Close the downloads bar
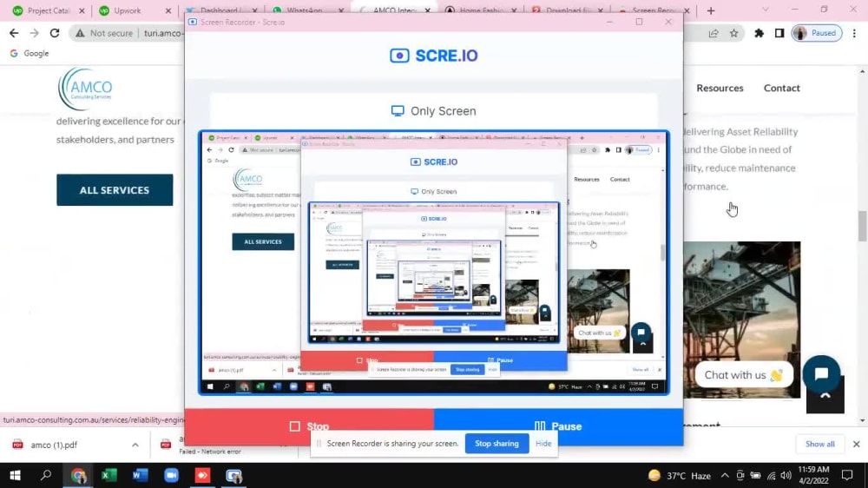This screenshot has width=868, height=488. point(856,445)
